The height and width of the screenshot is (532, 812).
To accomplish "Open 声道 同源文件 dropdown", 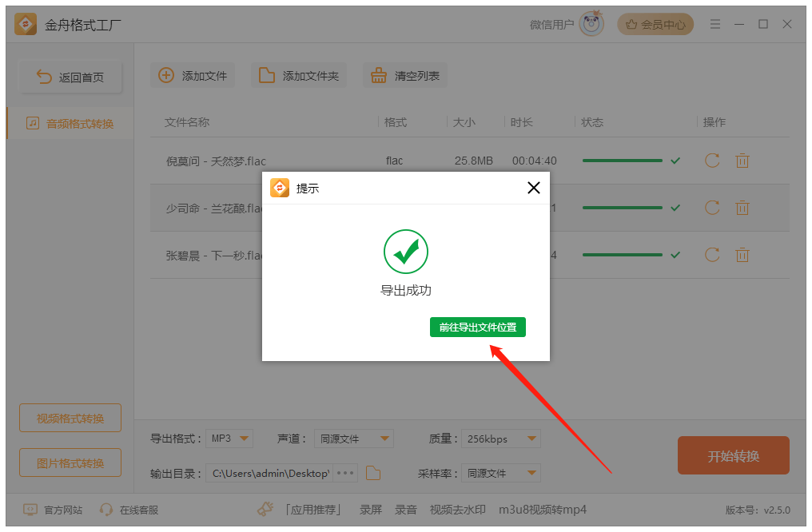I will (354, 439).
